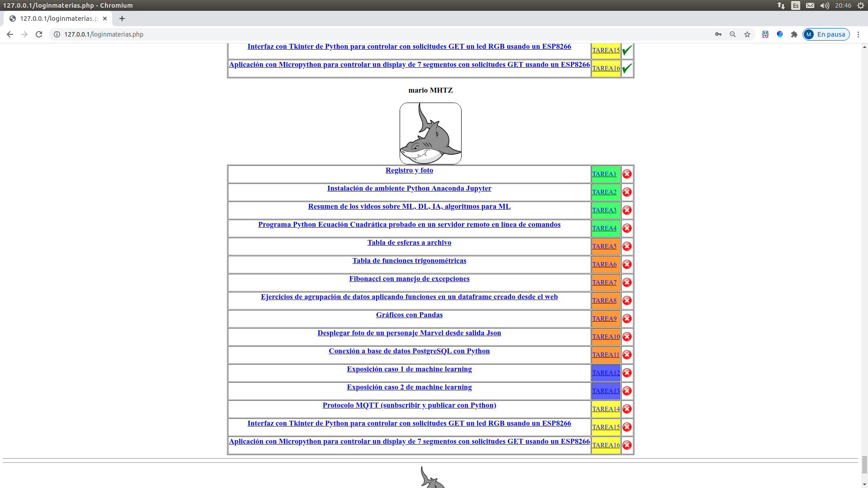Open Exposición caso 2 de machine learning
This screenshot has height=488, width=868.
(409, 387)
